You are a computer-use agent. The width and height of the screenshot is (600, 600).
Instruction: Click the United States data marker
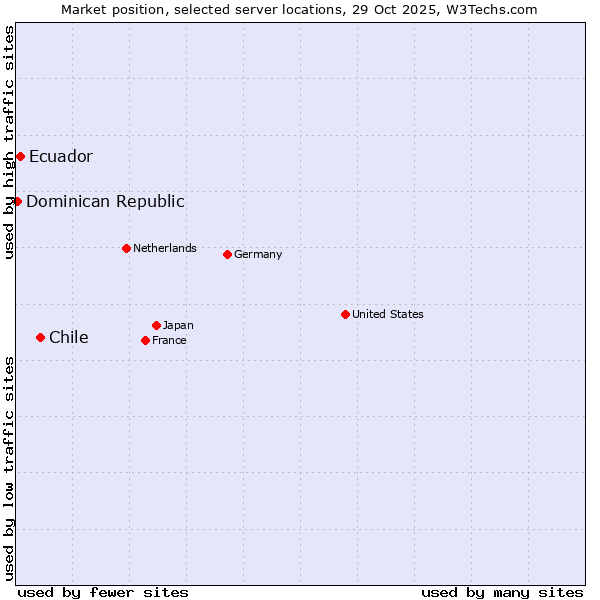[345, 314]
